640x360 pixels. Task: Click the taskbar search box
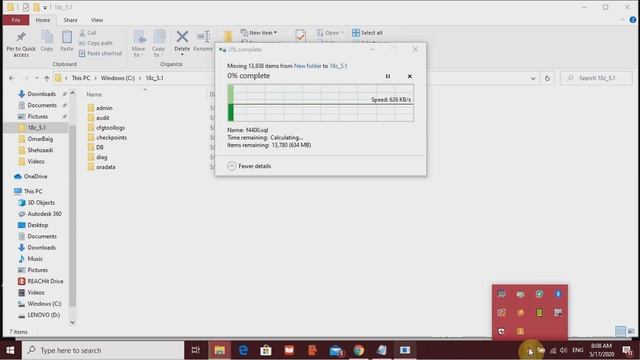pos(103,350)
